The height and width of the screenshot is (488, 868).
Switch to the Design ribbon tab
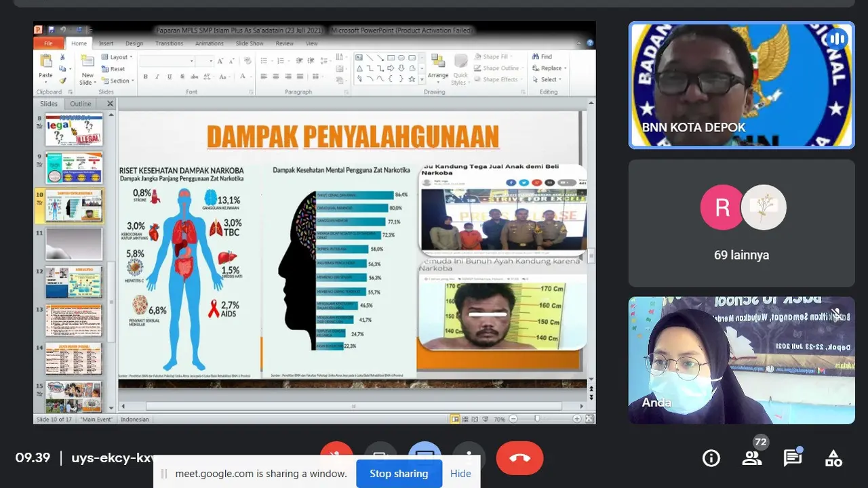pos(134,43)
